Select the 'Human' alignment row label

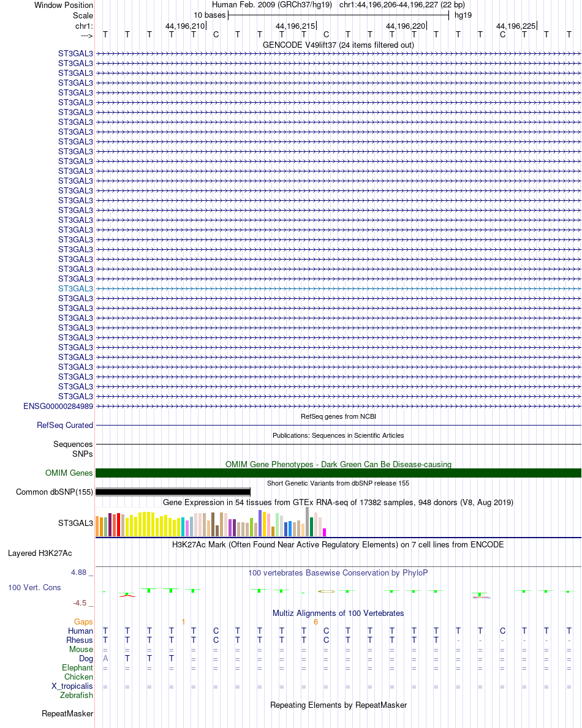(80, 631)
